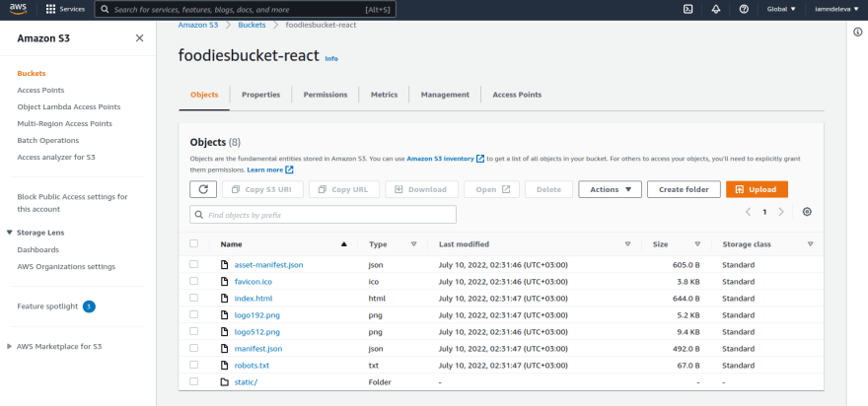
Task: Switch to the Metrics tab
Action: pyautogui.click(x=384, y=95)
